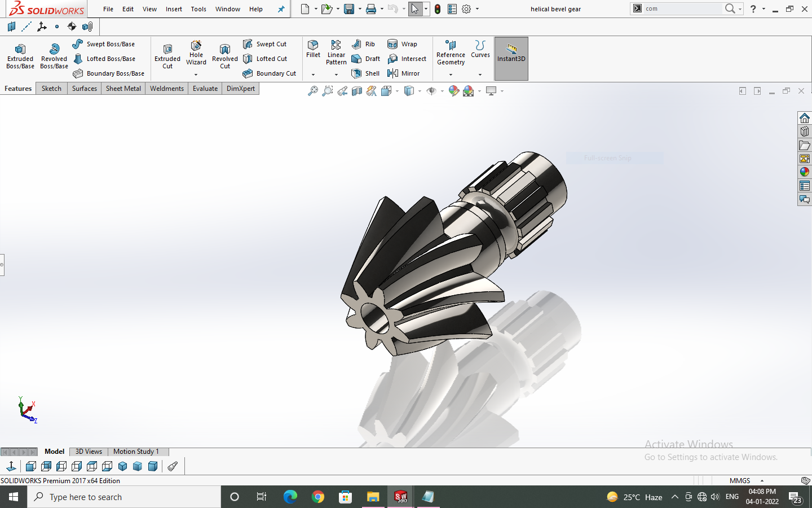Viewport: 812px width, 508px height.
Task: Open the Motion Study 1 tab
Action: click(136, 452)
